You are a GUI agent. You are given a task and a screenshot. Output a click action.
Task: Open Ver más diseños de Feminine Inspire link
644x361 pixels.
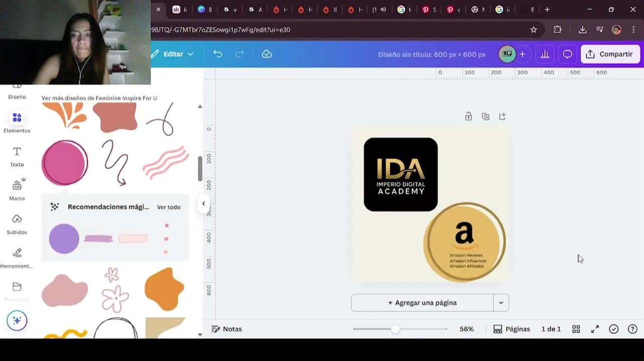99,98
